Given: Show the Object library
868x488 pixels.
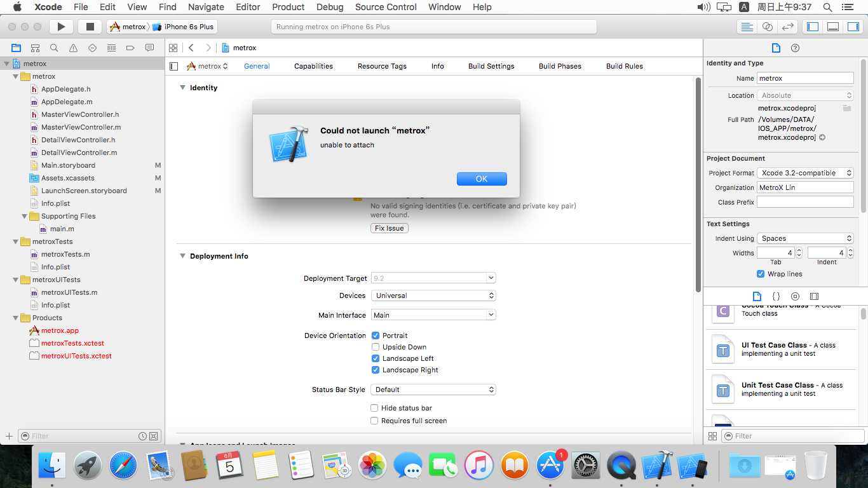Looking at the screenshot, I should (x=795, y=296).
